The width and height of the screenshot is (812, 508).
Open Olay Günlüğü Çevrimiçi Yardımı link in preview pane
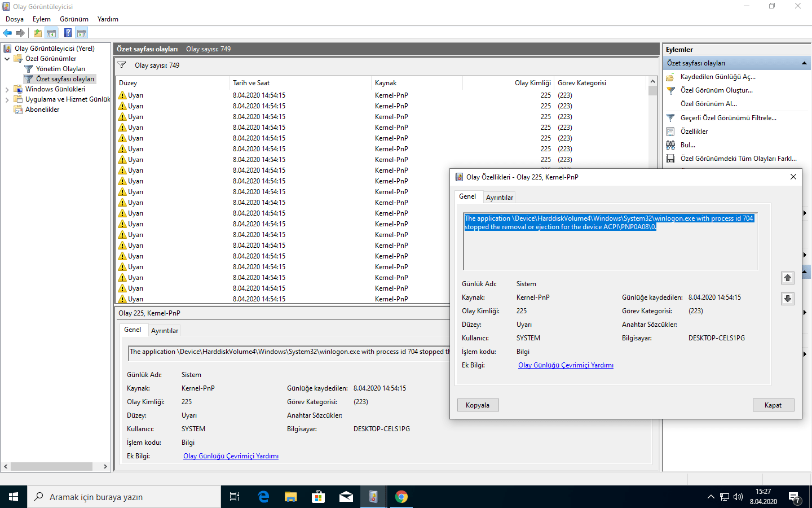coord(231,456)
